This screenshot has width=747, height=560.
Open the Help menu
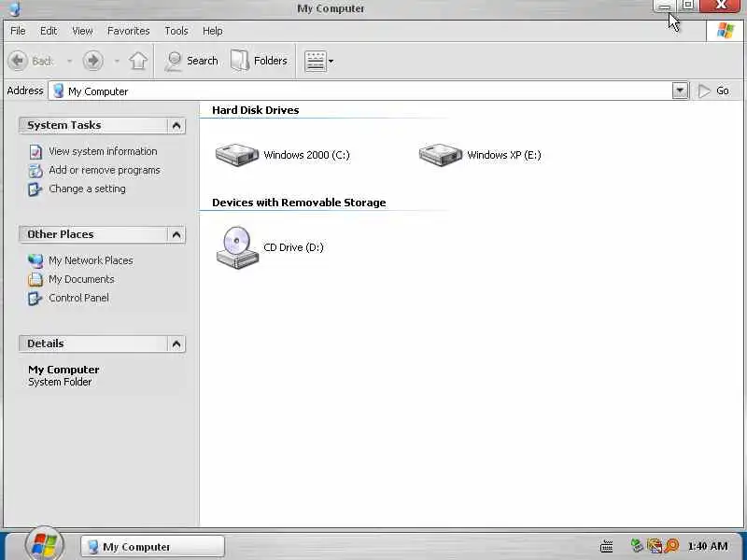click(x=213, y=31)
